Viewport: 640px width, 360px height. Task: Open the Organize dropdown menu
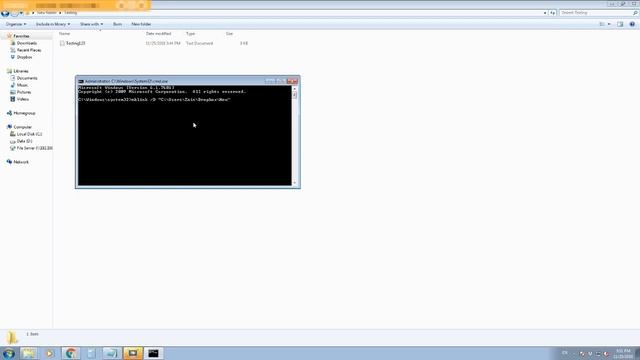coord(16,24)
